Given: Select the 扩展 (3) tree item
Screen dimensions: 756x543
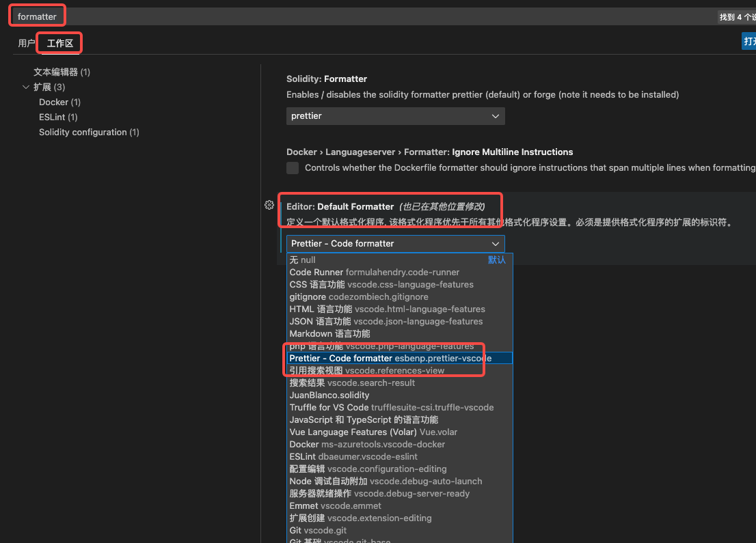Looking at the screenshot, I should click(x=49, y=87).
